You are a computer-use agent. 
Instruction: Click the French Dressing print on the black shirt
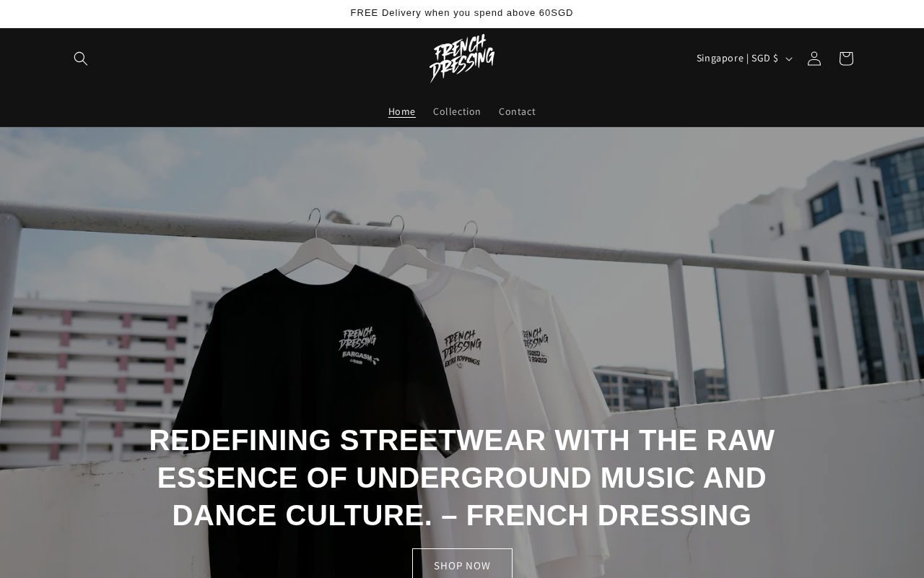point(358,346)
